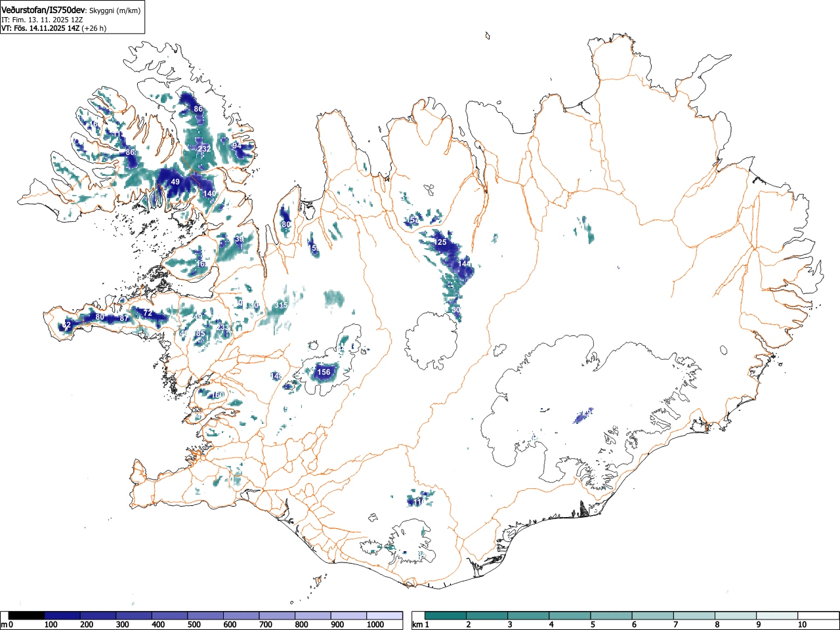This screenshot has width=840, height=630.
Task: Click the '87' value on Snæfellsnes peninsula
Action: [x=124, y=318]
